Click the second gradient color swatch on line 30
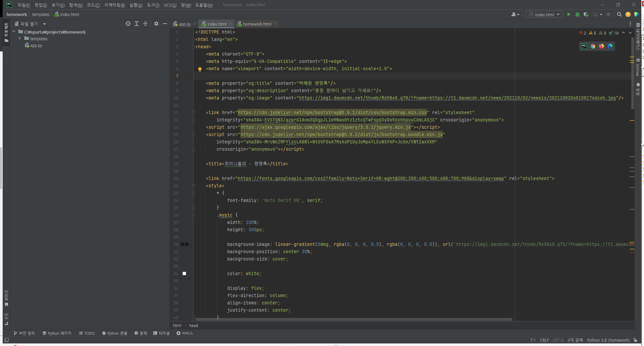 point(187,244)
